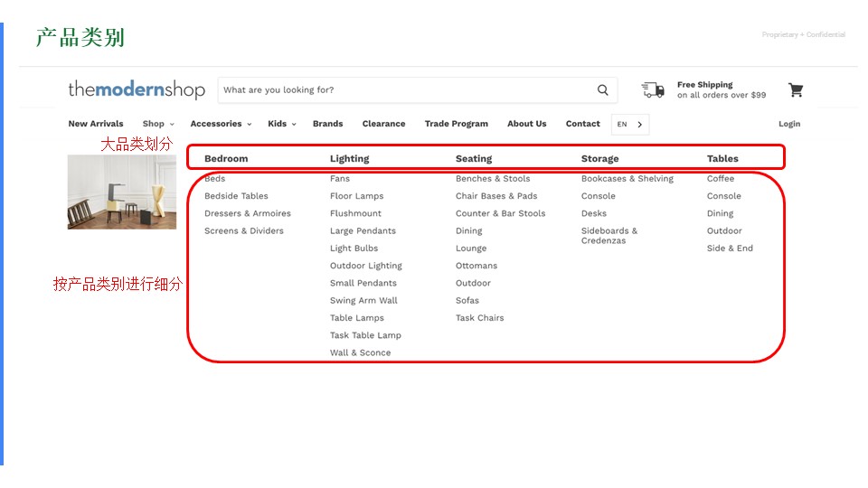Select Sideboards & Credenzas under Storage
Screen dimensions: 868x488
click(609, 235)
